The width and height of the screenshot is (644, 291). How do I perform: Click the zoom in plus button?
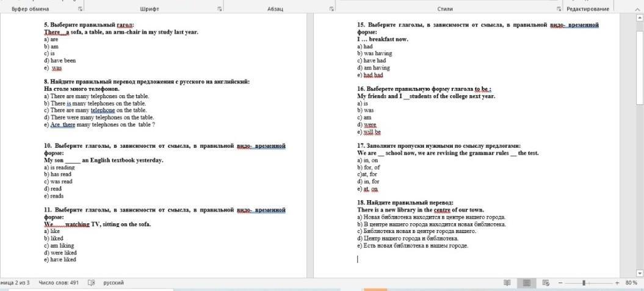[x=617, y=283]
